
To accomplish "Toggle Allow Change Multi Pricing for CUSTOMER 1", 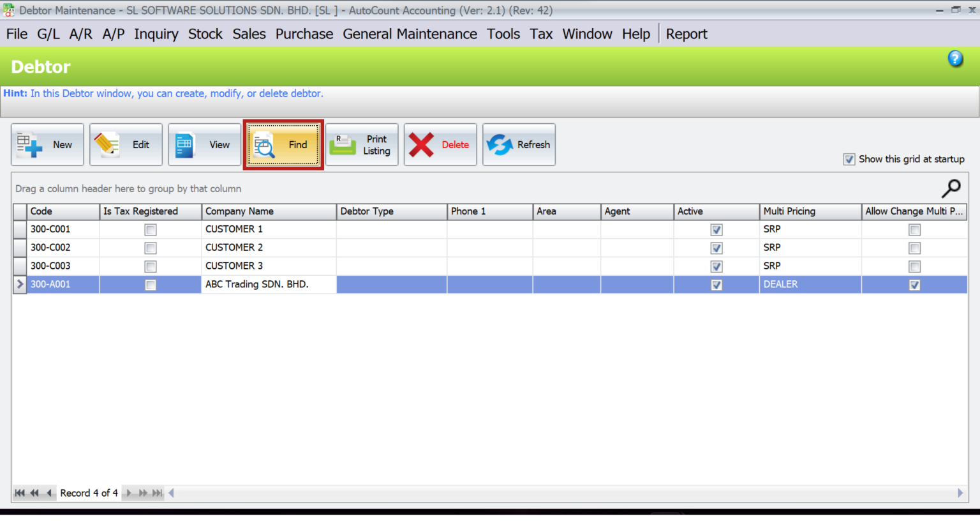I will coord(915,230).
